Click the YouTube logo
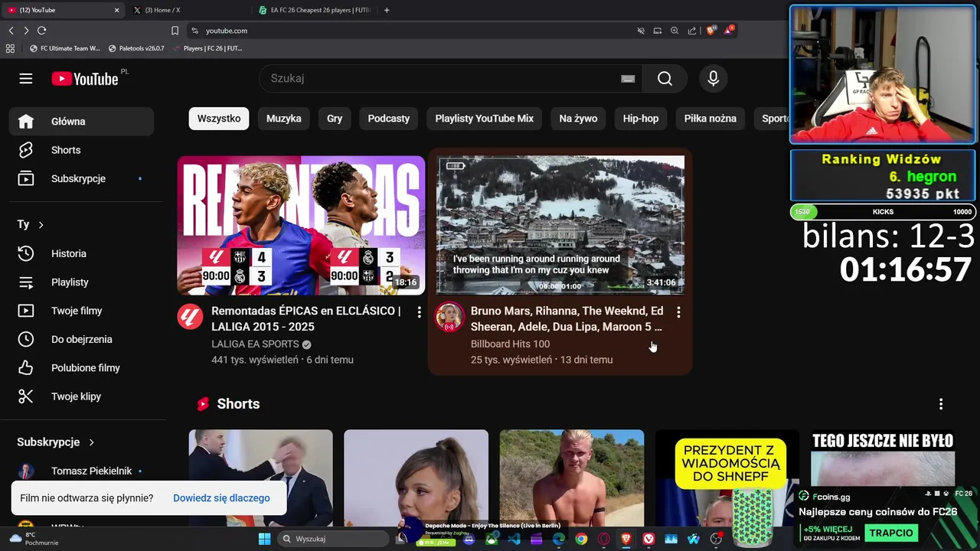Screen dimensions: 980x551 [85, 79]
